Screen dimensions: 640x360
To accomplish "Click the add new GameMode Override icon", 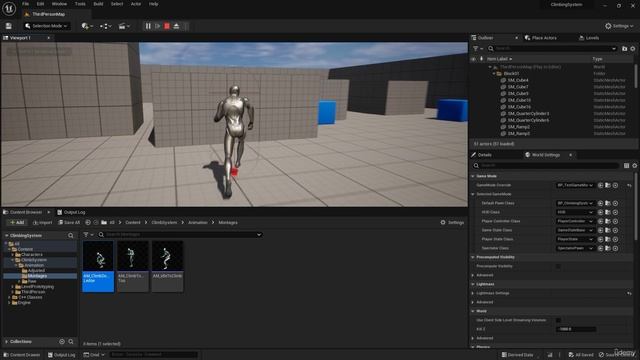I will (616, 185).
